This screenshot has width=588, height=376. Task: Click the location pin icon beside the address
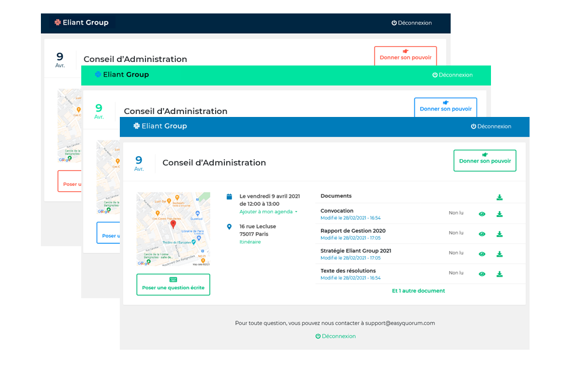229,227
